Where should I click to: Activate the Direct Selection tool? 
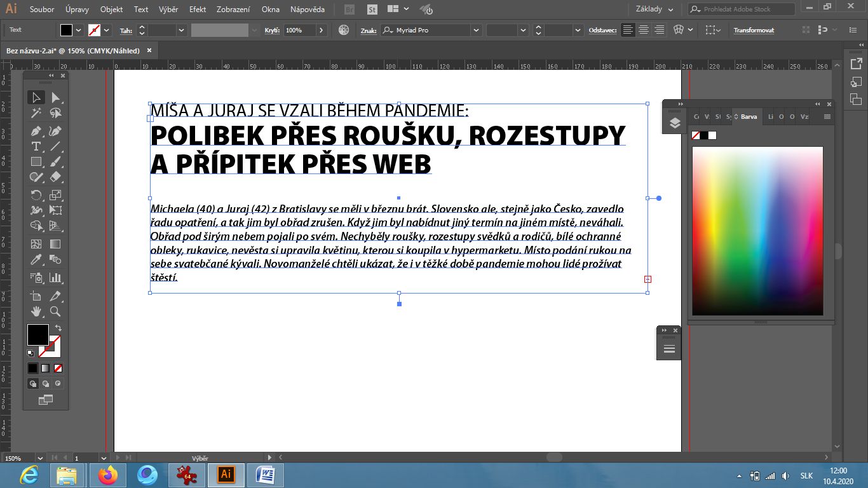click(x=56, y=98)
